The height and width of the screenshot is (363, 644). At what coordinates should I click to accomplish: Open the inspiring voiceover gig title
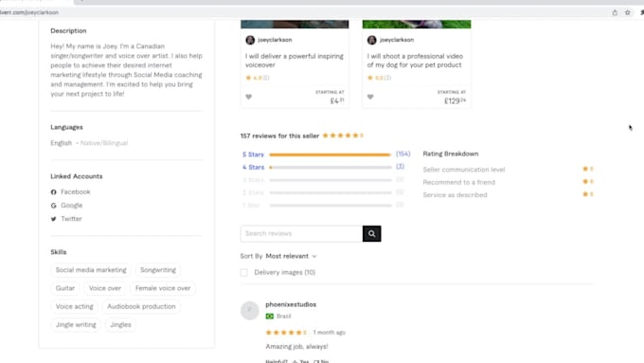coord(295,61)
